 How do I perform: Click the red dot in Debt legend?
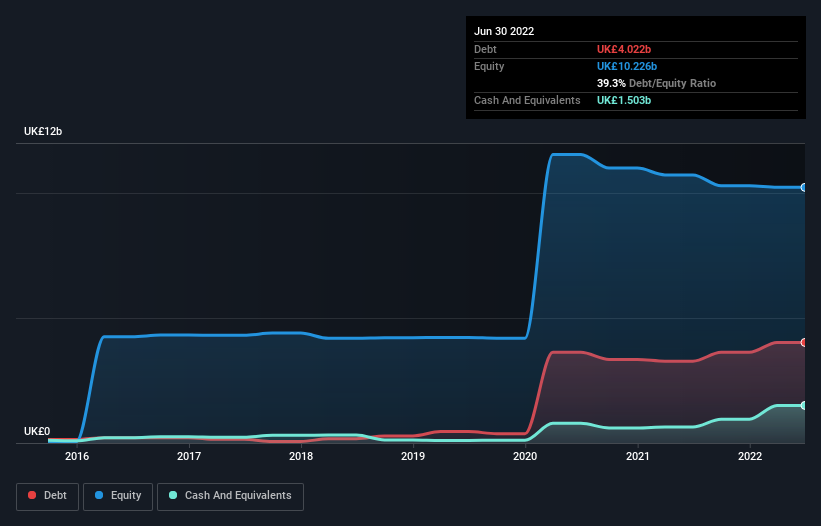[32, 495]
